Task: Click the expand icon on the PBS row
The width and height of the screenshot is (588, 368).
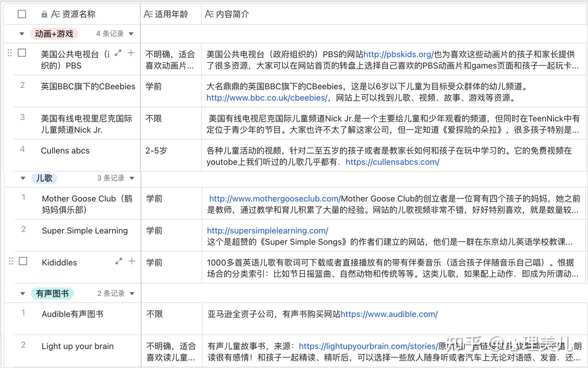Action: coord(118,53)
